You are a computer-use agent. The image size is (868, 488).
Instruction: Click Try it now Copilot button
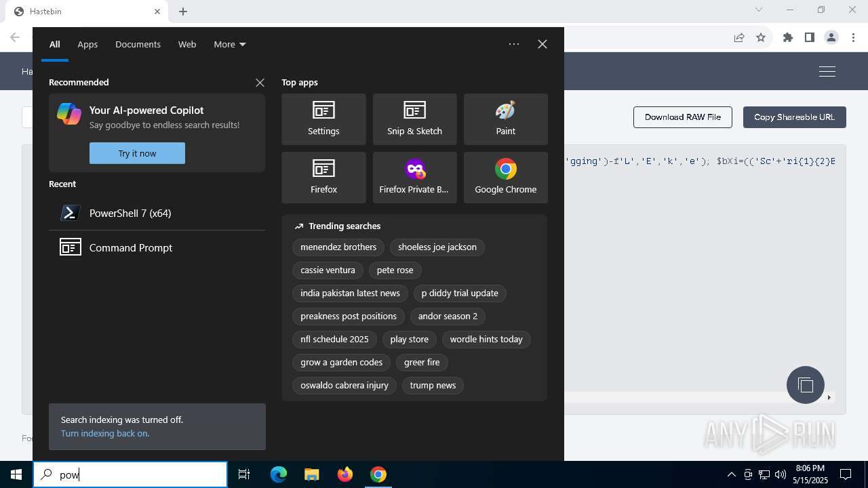coord(137,153)
